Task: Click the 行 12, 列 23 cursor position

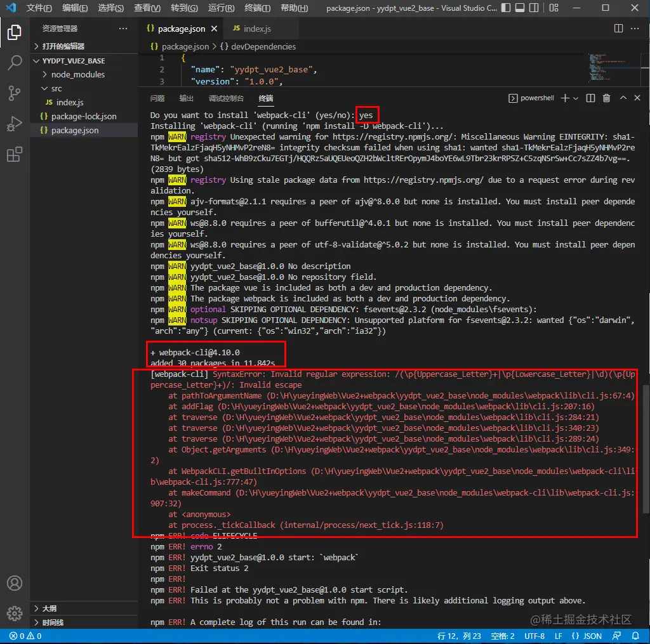Action: pyautogui.click(x=459, y=636)
